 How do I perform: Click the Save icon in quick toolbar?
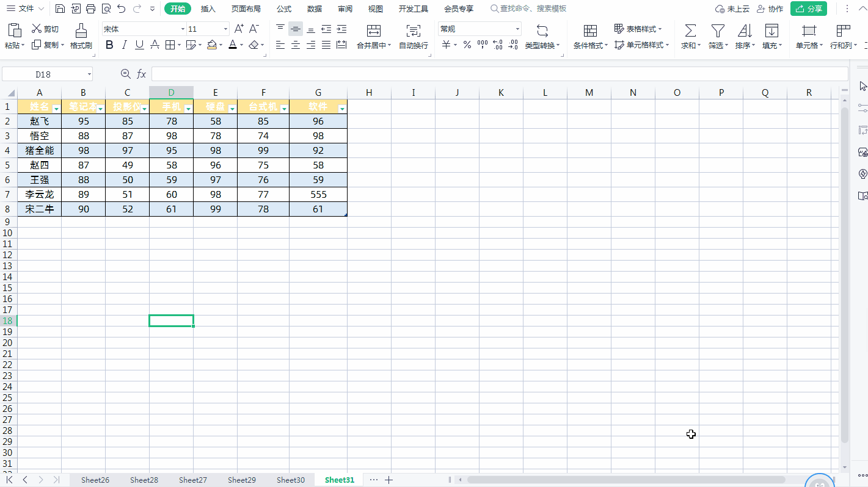click(60, 9)
